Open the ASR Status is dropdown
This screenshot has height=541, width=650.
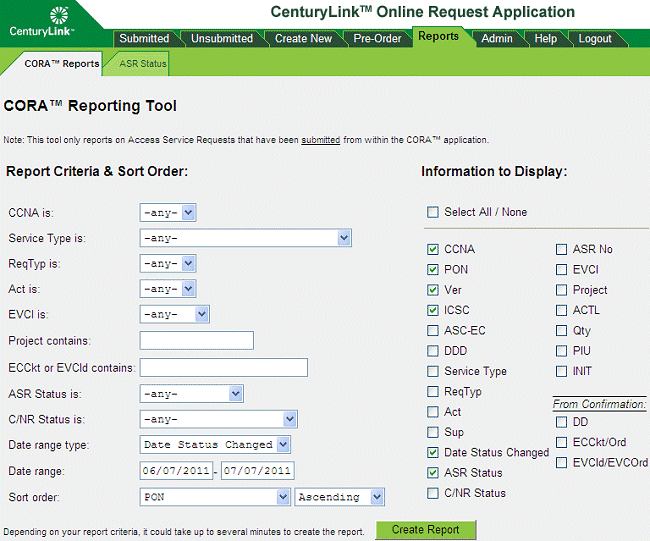point(192,394)
